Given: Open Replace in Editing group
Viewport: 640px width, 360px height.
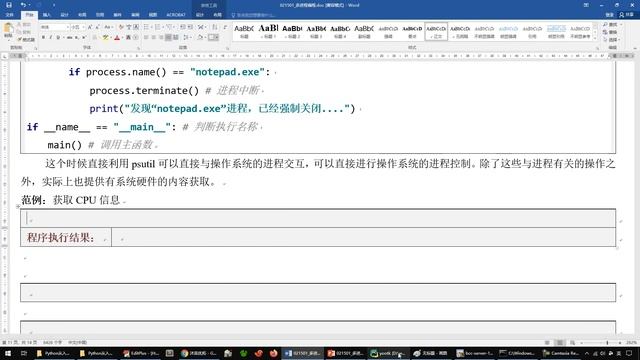Looking at the screenshot, I should [x=611, y=32].
